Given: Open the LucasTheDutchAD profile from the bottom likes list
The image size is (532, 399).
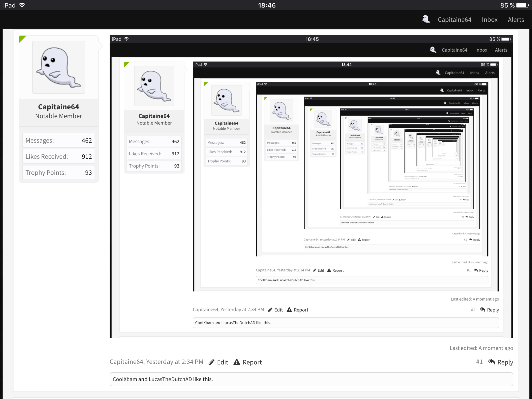Looking at the screenshot, I should pos(170,379).
